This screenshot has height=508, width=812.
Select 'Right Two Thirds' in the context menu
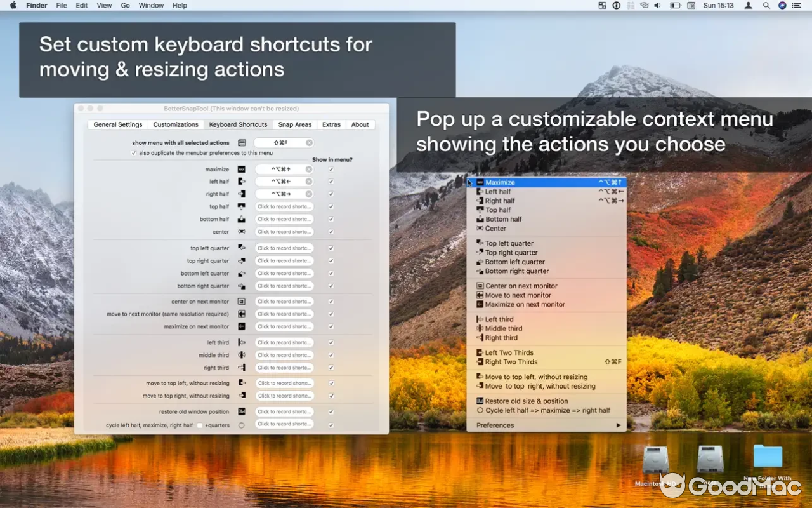(x=511, y=361)
